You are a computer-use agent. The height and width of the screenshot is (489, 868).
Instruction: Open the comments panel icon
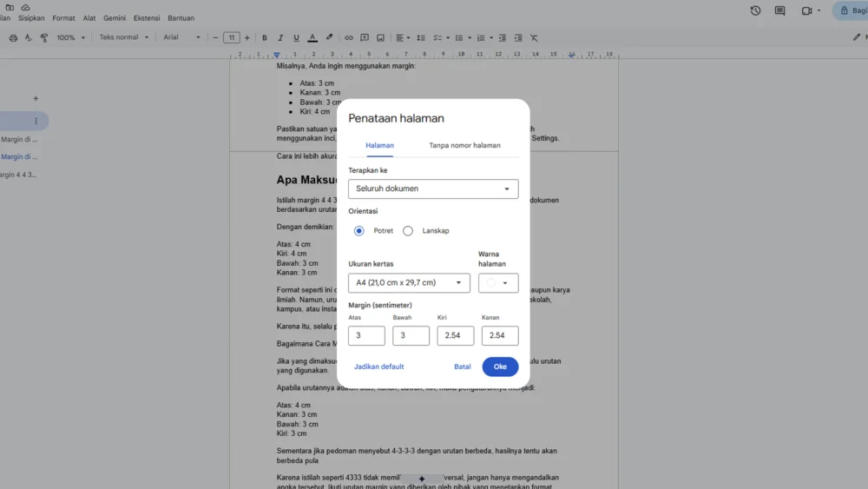click(779, 10)
